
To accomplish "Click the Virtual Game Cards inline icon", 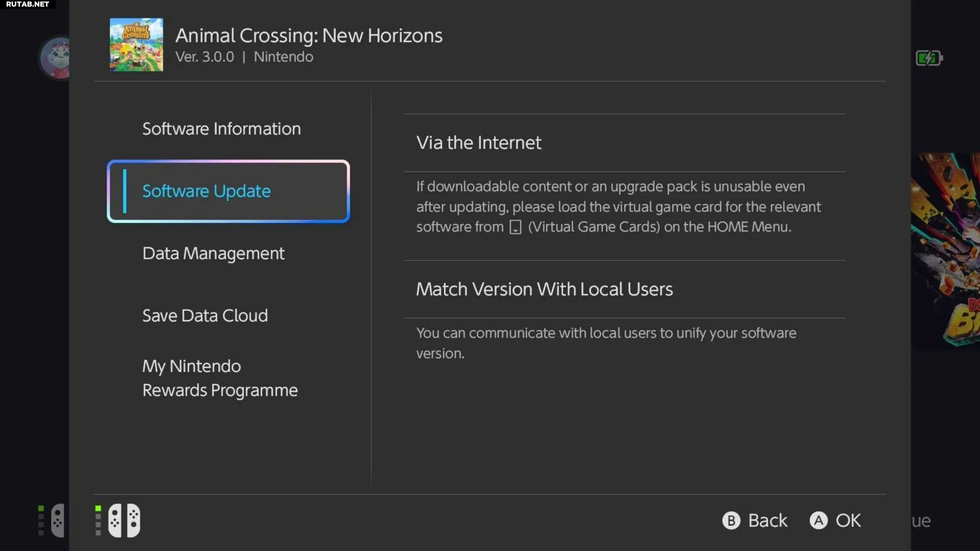I will click(x=516, y=227).
